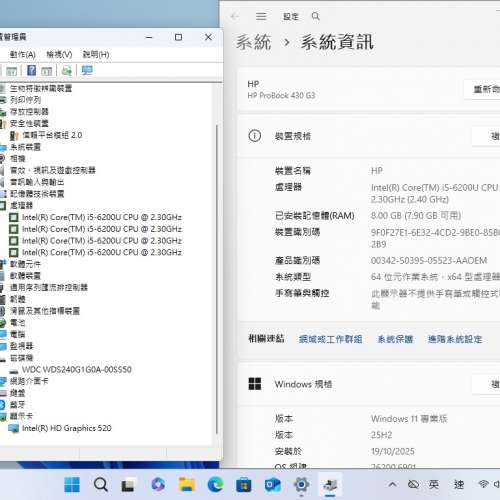The height and width of the screenshot is (500, 500).
Task: Click the 速 input method indicator
Action: coord(459,484)
